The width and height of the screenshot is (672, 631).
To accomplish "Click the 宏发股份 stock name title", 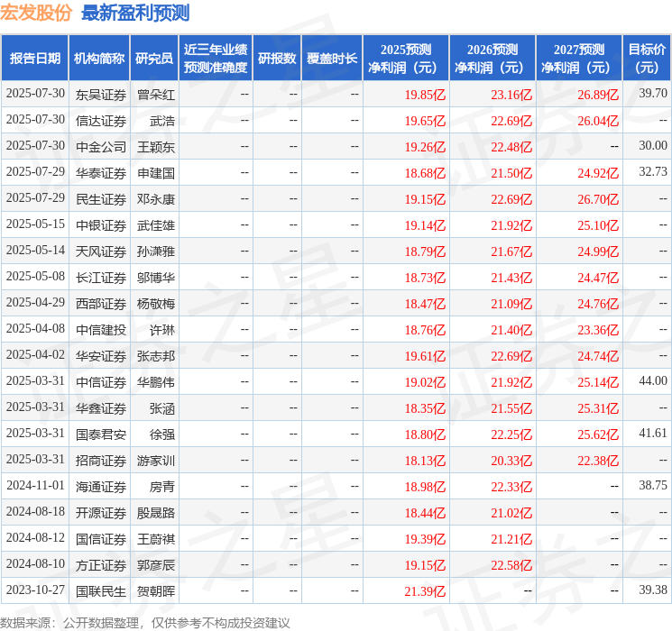I will (37, 13).
